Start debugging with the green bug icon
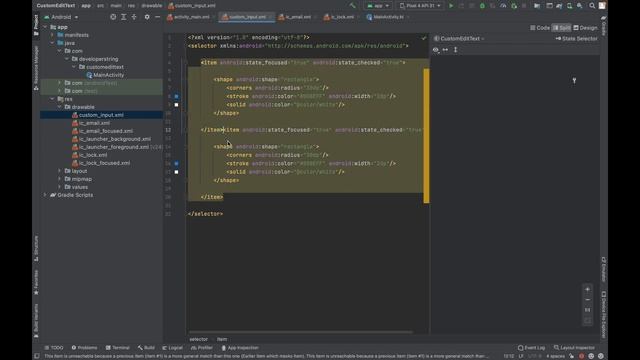 click(x=482, y=6)
